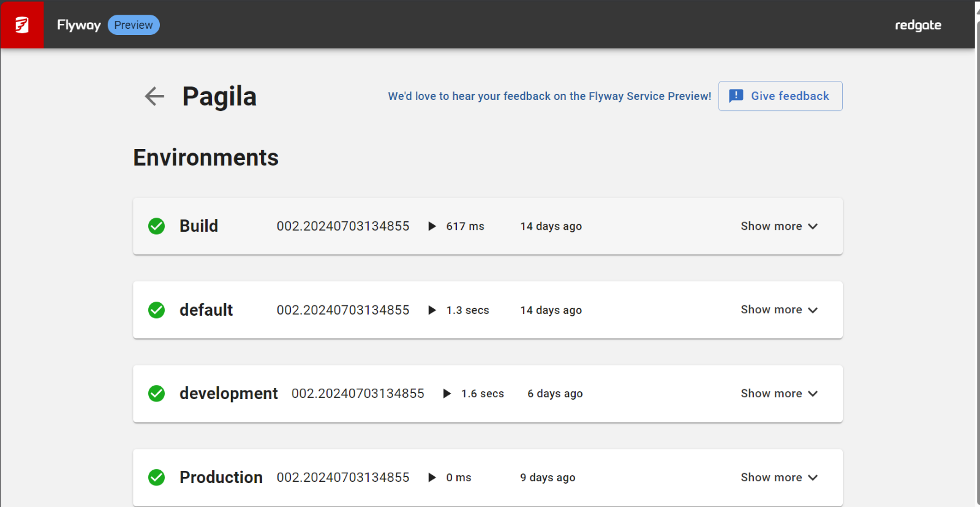The image size is (980, 507).
Task: Click the 1.3 secs duration
Action: coord(467,310)
